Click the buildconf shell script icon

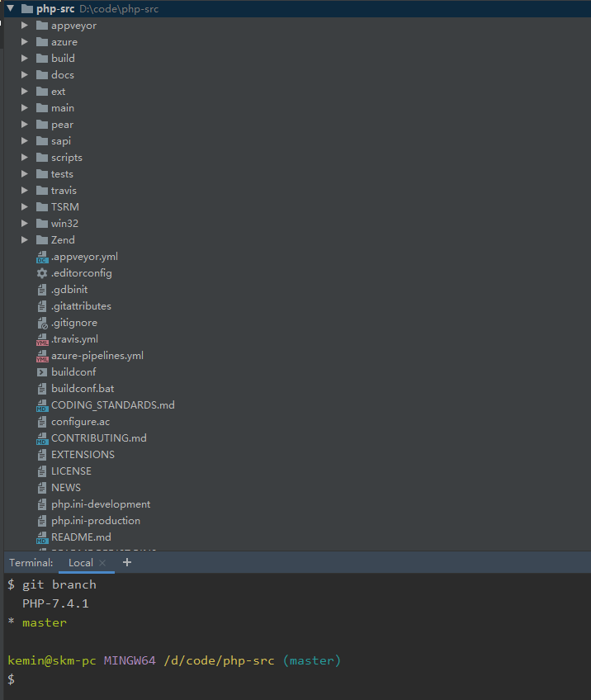click(42, 372)
